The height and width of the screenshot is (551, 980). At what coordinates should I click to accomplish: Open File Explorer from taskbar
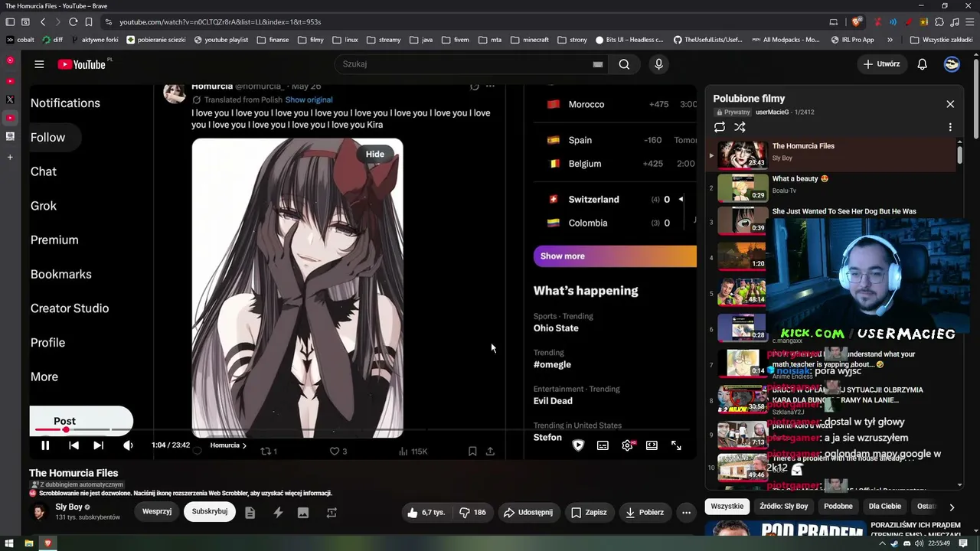pos(29,543)
